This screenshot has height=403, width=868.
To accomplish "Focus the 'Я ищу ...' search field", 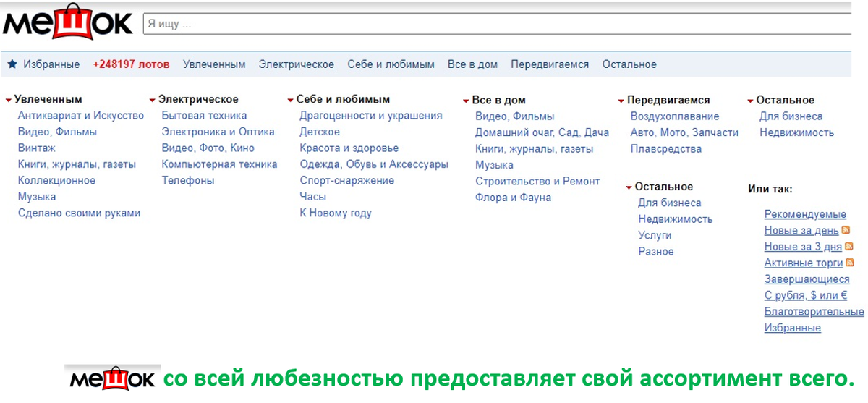I will (x=498, y=24).
